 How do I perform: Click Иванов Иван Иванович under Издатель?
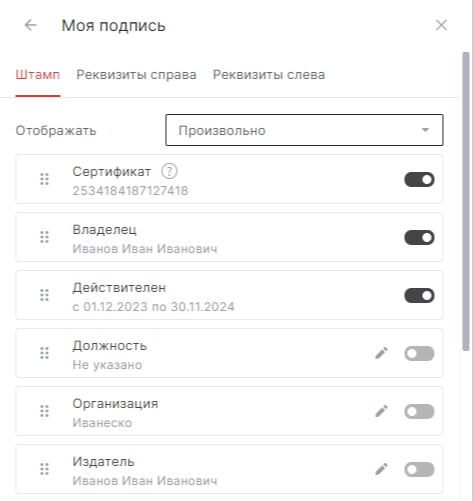pyautogui.click(x=145, y=481)
